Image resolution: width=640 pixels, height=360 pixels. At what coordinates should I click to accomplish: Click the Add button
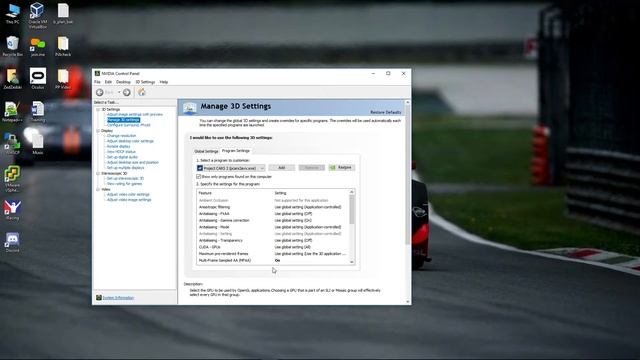click(282, 168)
